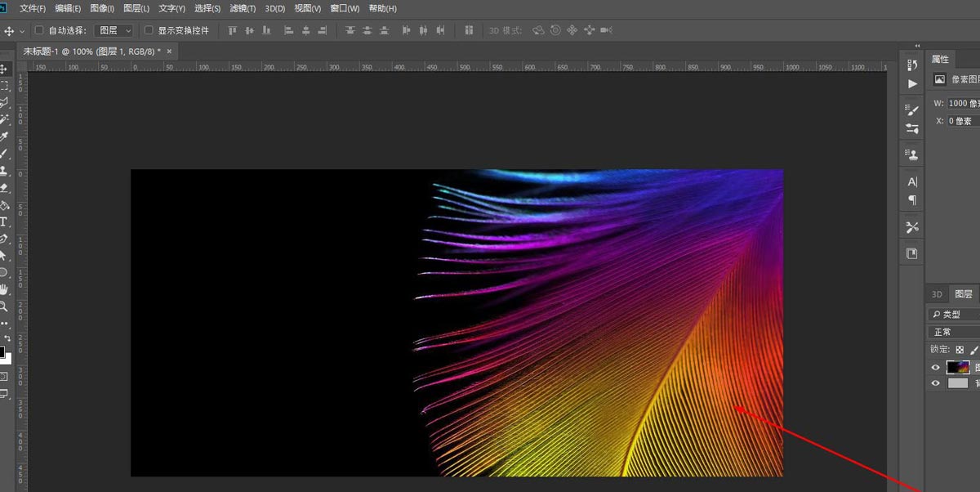Click the Distribute top edges icon
This screenshot has width=980, height=492.
point(350,30)
